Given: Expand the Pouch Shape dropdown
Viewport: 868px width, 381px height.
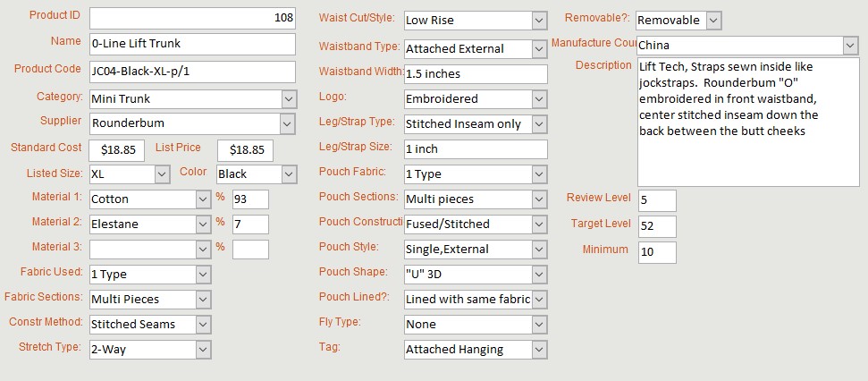Looking at the screenshot, I should [539, 274].
